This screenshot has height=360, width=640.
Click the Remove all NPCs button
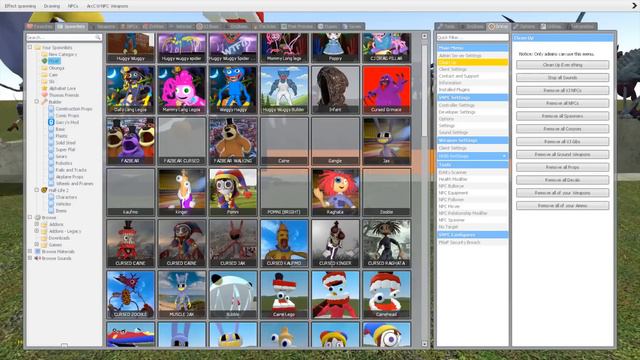click(562, 103)
